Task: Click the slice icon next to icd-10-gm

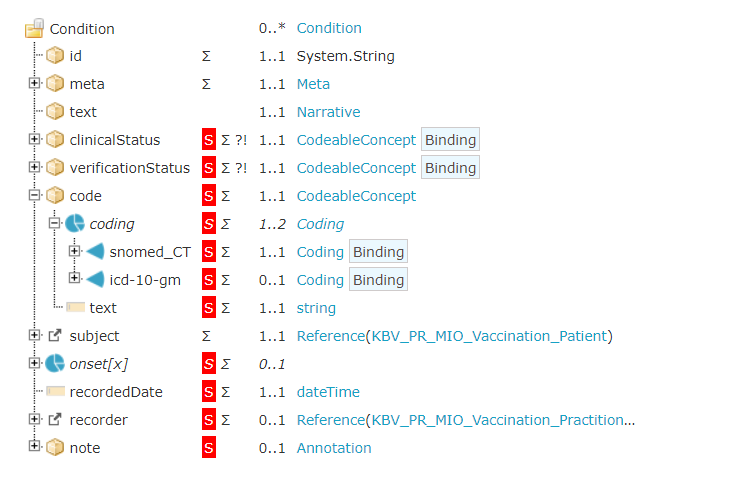Action: click(95, 280)
